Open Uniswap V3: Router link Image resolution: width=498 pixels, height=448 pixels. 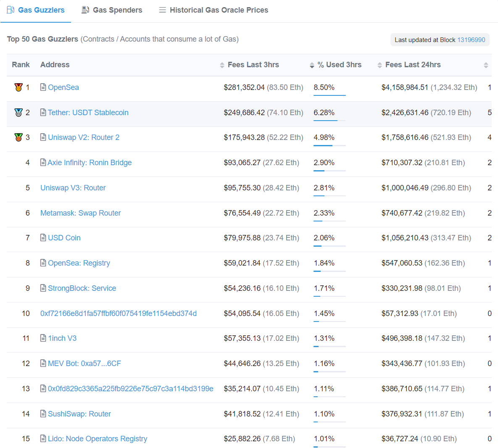point(73,187)
